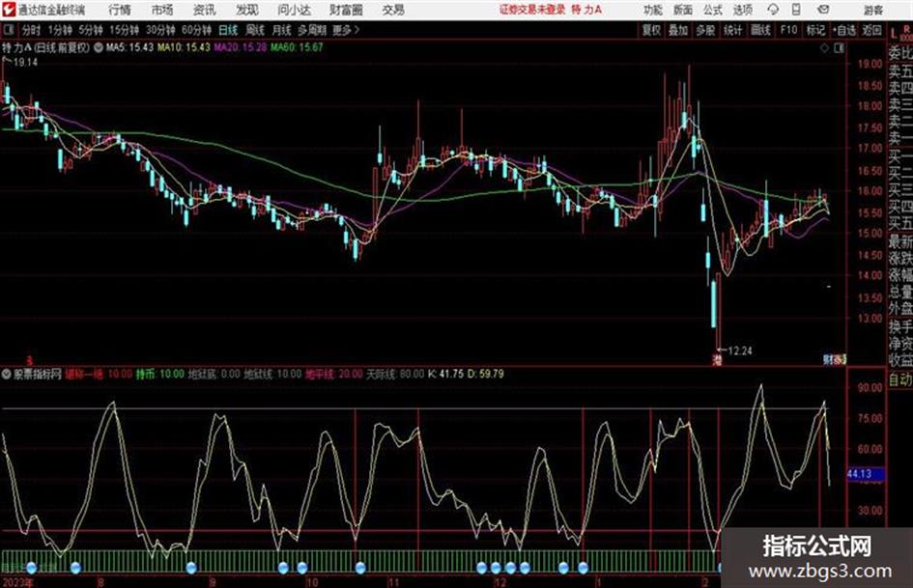Switch to 30分钟 chart period
913x588 pixels.
[x=160, y=30]
